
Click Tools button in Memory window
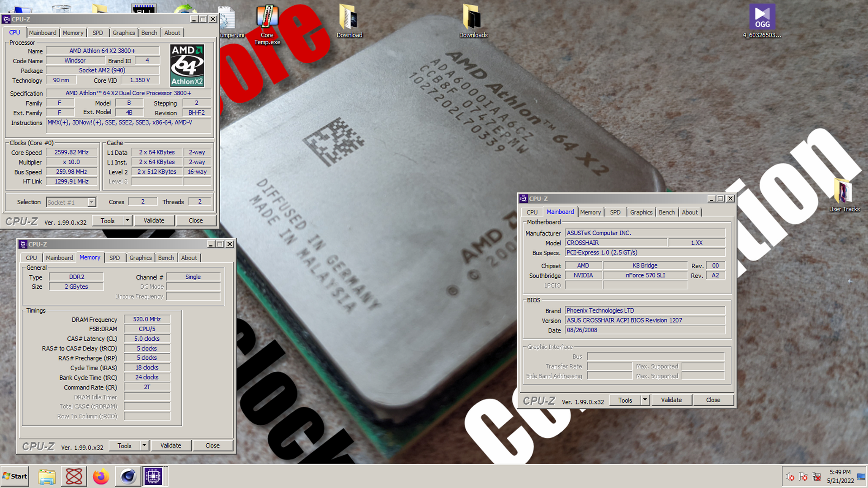[x=124, y=446]
